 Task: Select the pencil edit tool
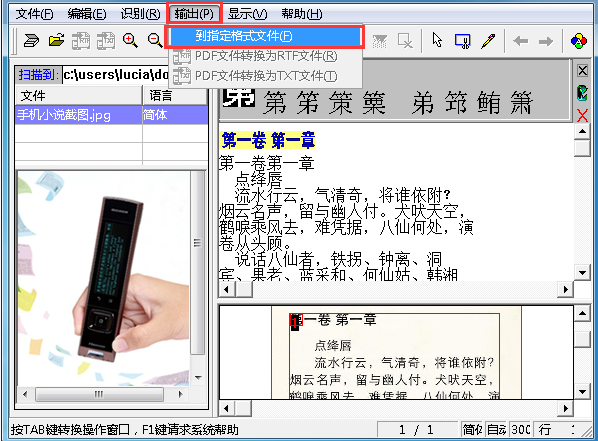488,41
